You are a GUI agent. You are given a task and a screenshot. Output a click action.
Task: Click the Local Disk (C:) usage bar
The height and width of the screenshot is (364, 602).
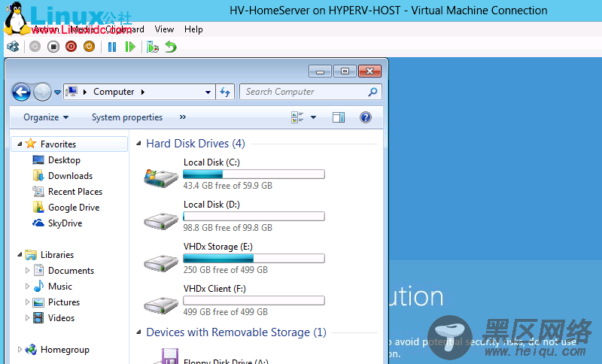tap(254, 174)
